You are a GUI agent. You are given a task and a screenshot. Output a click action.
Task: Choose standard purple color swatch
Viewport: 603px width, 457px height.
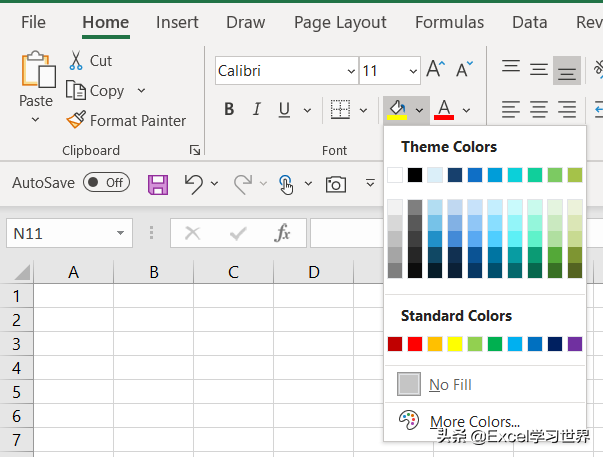575,344
